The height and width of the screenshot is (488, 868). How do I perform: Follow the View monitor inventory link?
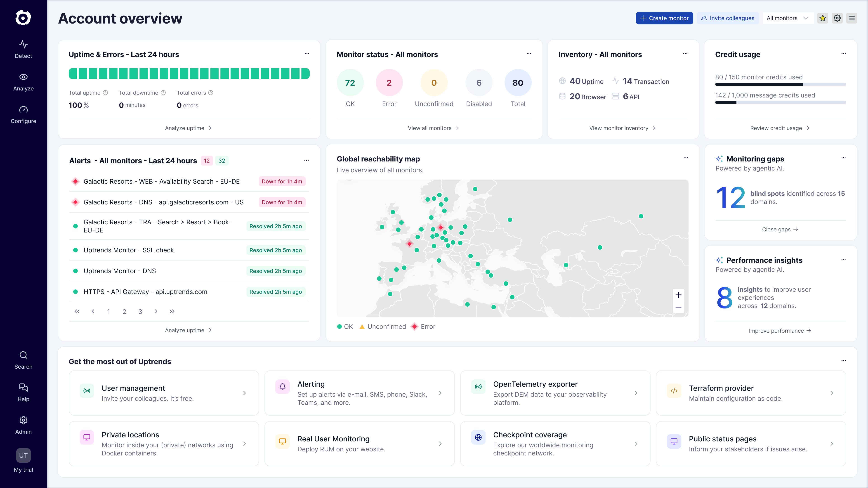[x=622, y=128]
